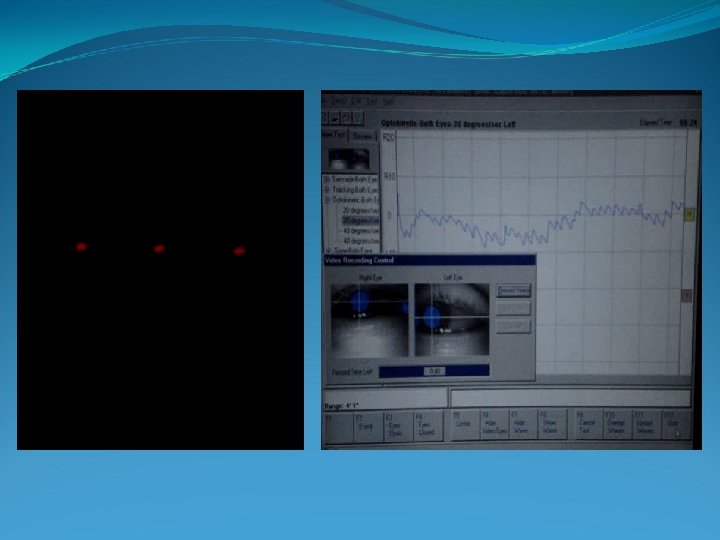Click the third greyed button in Video Recording Control
This screenshot has height=540, width=720.
(x=513, y=326)
